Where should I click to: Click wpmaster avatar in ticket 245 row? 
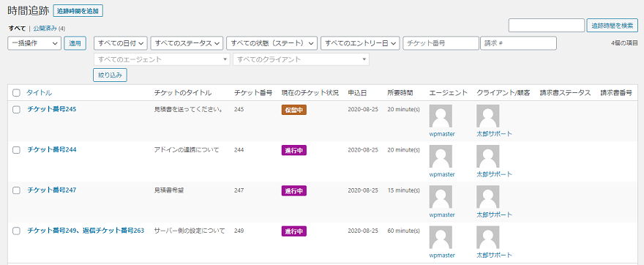(441, 116)
